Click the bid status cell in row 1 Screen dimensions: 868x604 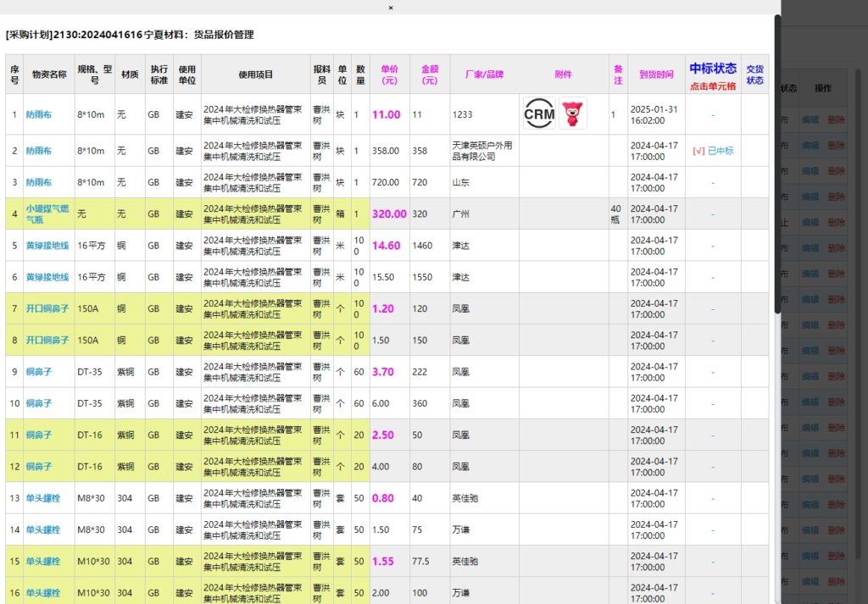(712, 114)
